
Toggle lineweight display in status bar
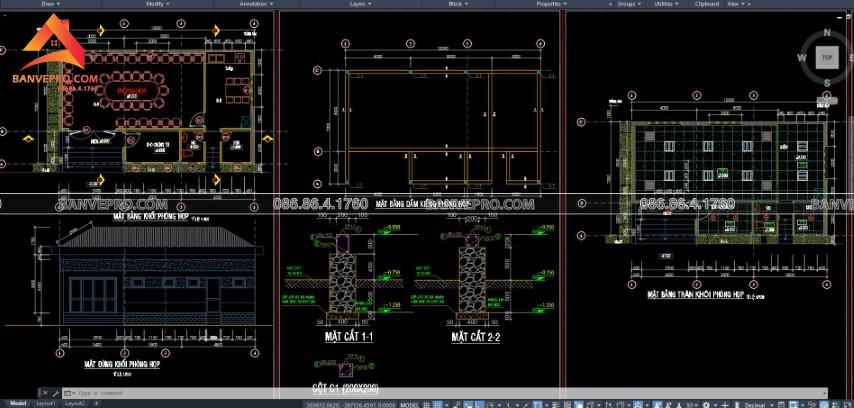555,405
